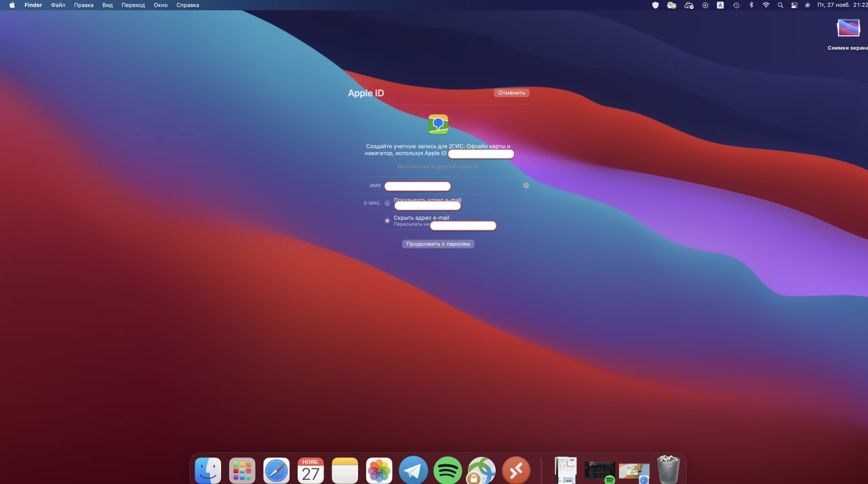Open the Файл menu
This screenshot has width=868, height=484.
(58, 5)
